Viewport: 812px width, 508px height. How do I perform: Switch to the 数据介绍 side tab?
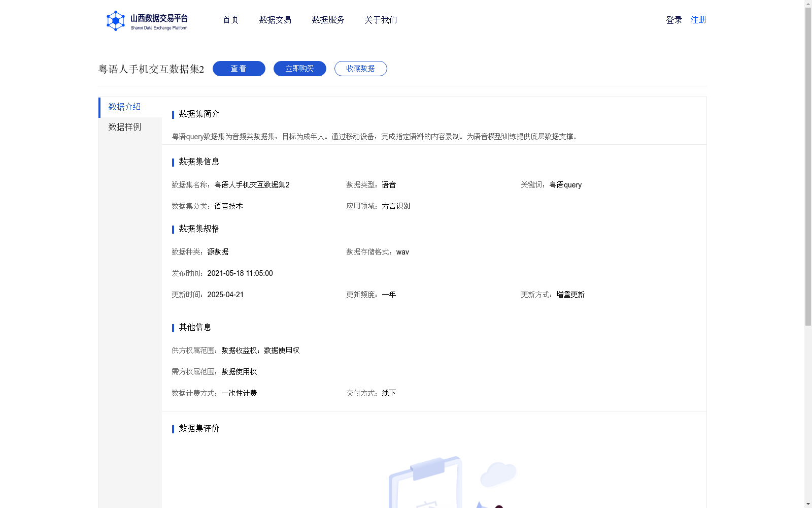point(130,107)
